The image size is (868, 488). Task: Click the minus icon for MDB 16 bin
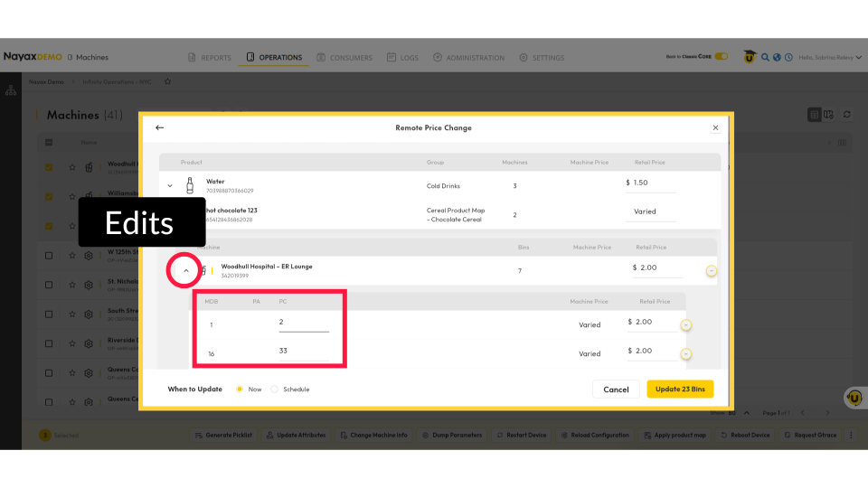[686, 354]
